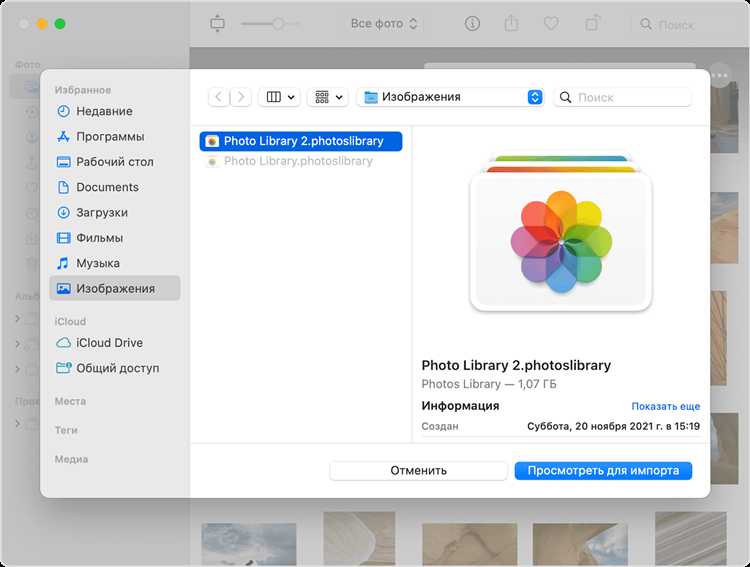Screen dimensions: 750x567
Task: Click the Отменить button
Action: (419, 470)
